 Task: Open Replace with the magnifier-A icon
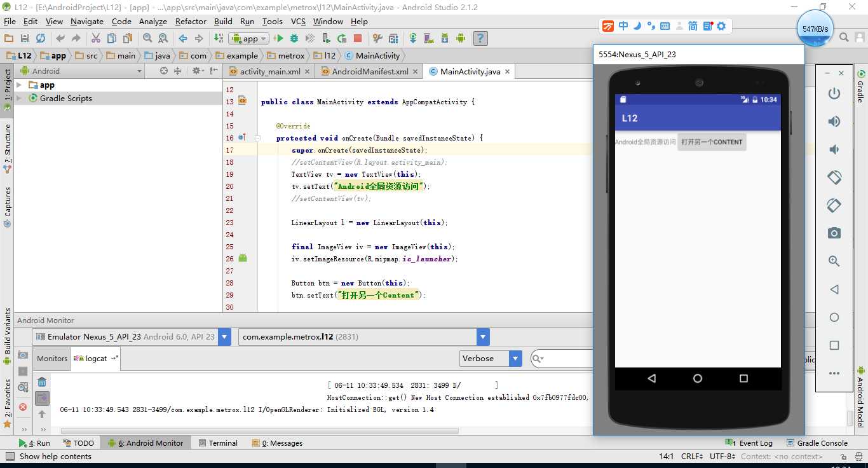tap(163, 38)
